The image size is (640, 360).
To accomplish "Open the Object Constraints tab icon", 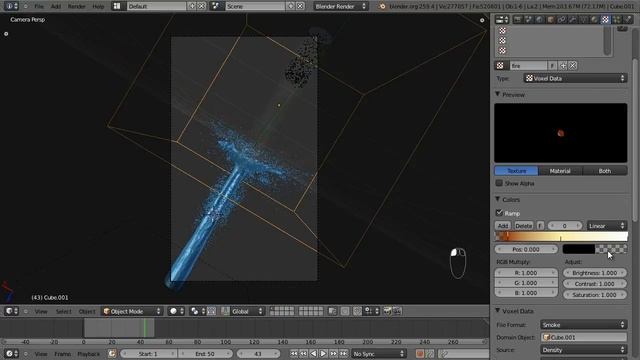I will 562,19.
